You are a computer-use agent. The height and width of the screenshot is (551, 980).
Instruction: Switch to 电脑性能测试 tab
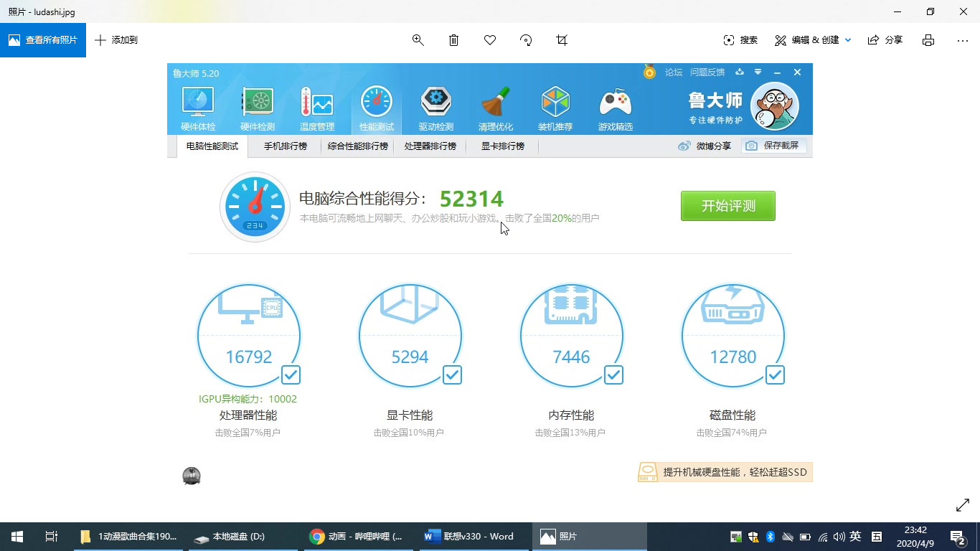pos(212,146)
